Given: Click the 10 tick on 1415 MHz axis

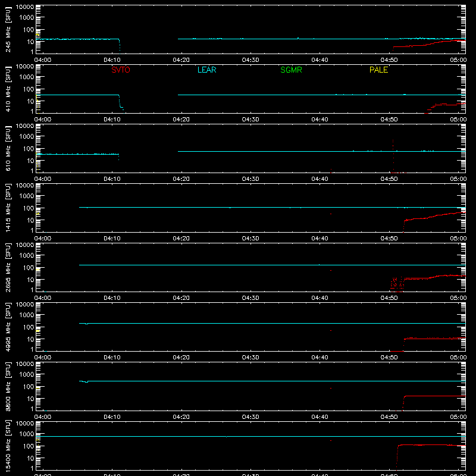Looking at the screenshot, I should [x=30, y=220].
